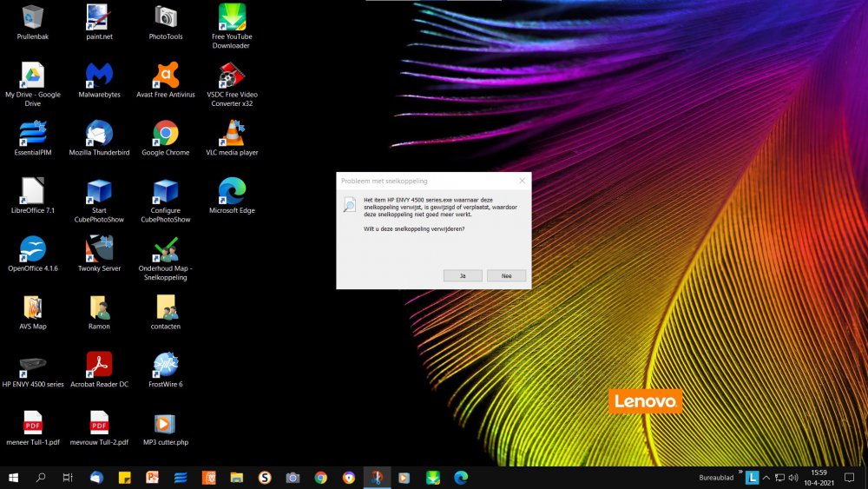Close the Probleem met snelkoppeling dialog

click(x=522, y=181)
